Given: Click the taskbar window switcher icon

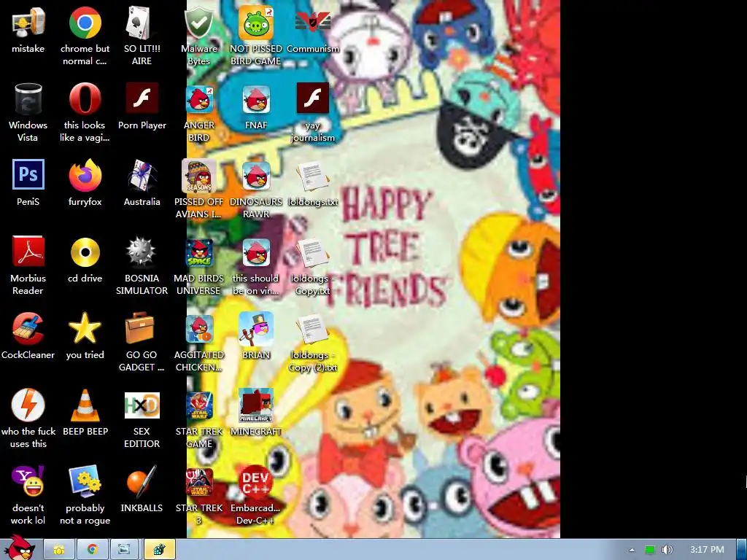Looking at the screenshot, I should point(124,550).
